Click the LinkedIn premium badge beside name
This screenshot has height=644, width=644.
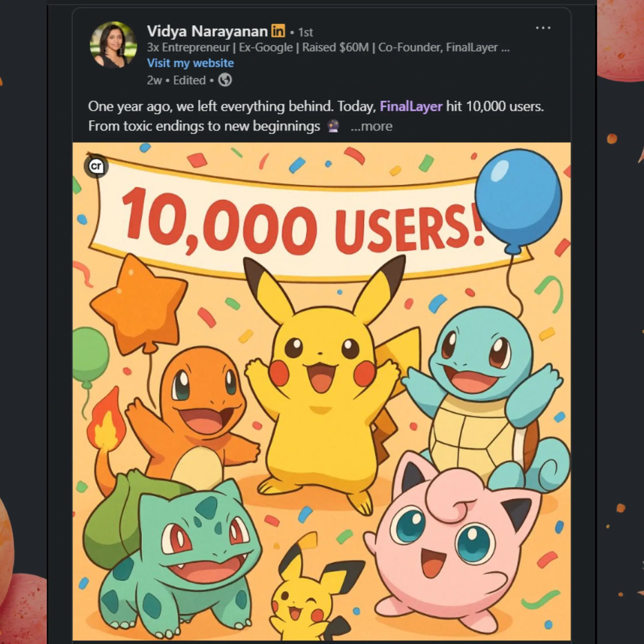[278, 31]
